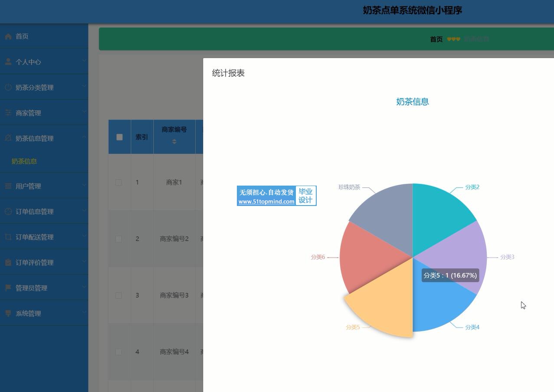Click the 分类4 pie label
The image size is (554, 392).
pyautogui.click(x=472, y=327)
